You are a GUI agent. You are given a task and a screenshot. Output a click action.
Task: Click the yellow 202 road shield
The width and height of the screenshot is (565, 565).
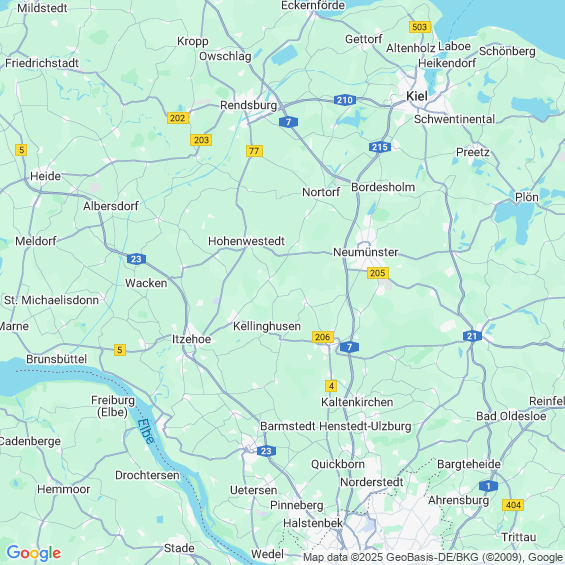[178, 118]
